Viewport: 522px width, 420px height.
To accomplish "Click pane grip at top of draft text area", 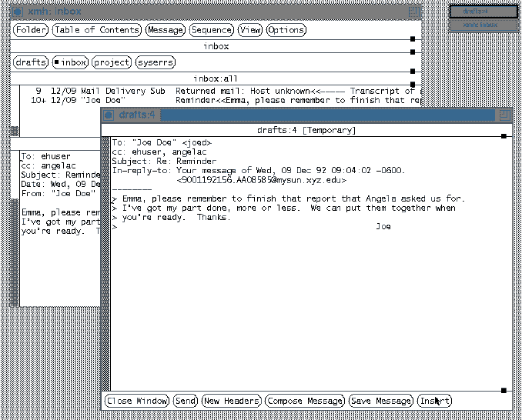I will tap(504, 136).
